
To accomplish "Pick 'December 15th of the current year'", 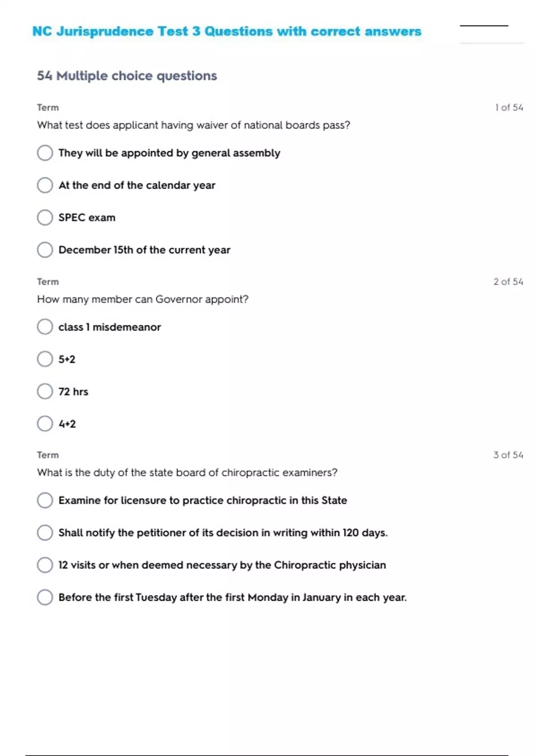I will [45, 250].
